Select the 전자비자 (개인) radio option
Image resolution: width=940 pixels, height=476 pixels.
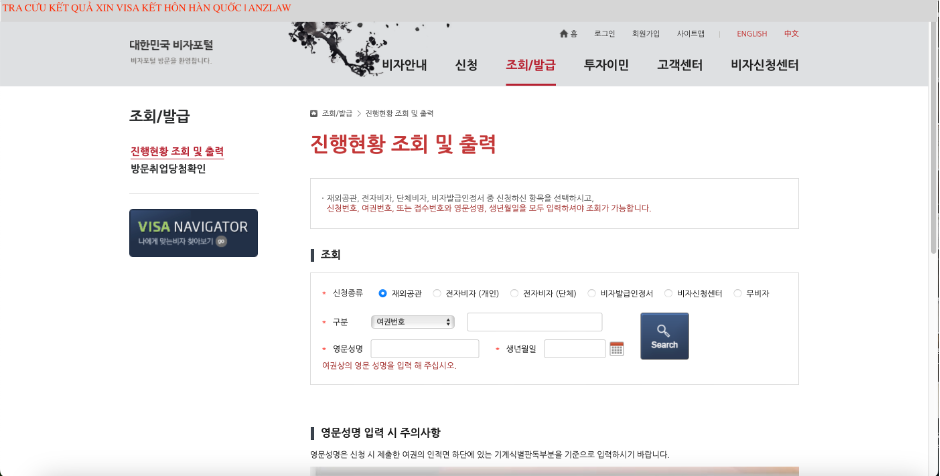coord(437,294)
